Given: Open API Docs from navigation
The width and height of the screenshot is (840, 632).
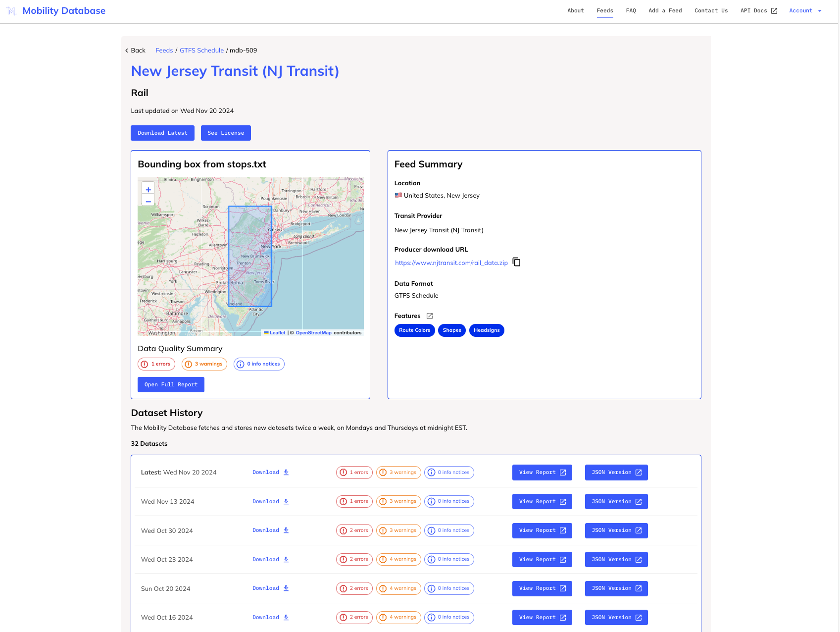Looking at the screenshot, I should (759, 11).
